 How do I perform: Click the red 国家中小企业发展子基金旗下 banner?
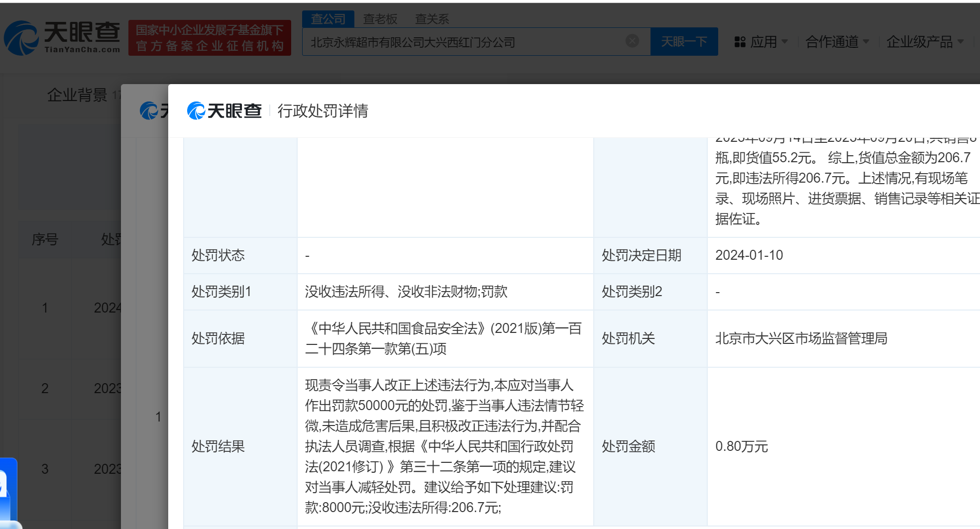(x=210, y=38)
